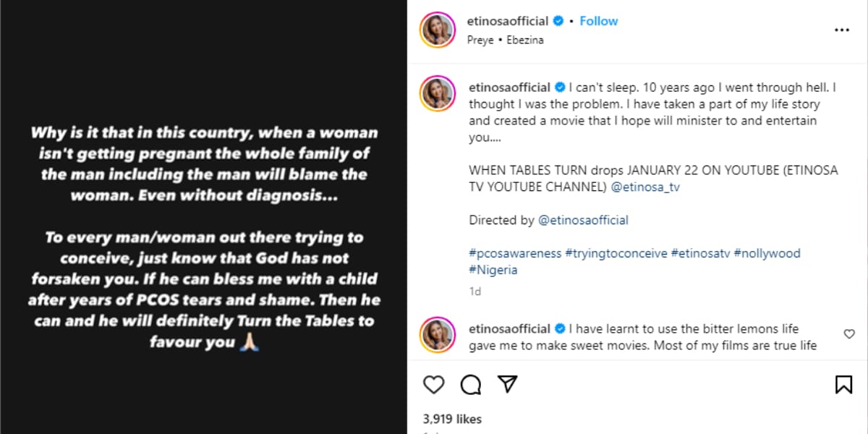868x434 pixels.
Task: Like the bitter lemons comment
Action: 849,333
